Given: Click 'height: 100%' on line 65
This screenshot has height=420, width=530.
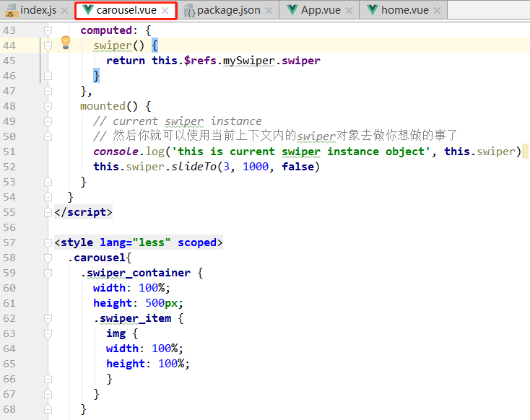Looking at the screenshot, I should pyautogui.click(x=145, y=364).
